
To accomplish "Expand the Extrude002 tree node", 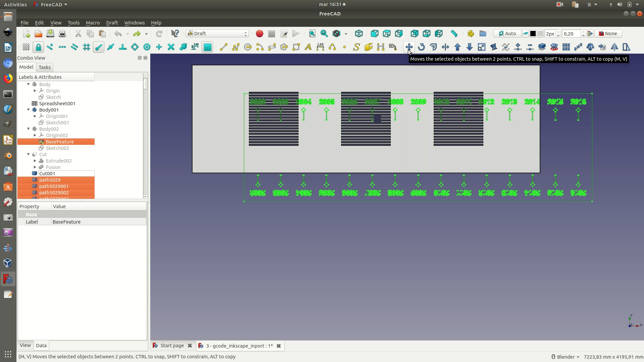I will click(35, 161).
